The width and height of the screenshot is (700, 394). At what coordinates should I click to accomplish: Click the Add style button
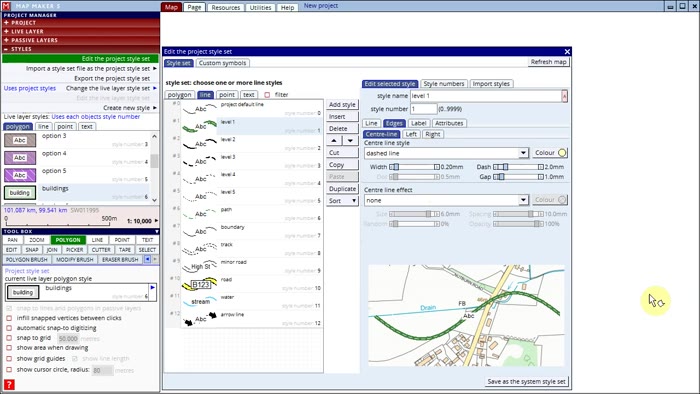point(342,104)
